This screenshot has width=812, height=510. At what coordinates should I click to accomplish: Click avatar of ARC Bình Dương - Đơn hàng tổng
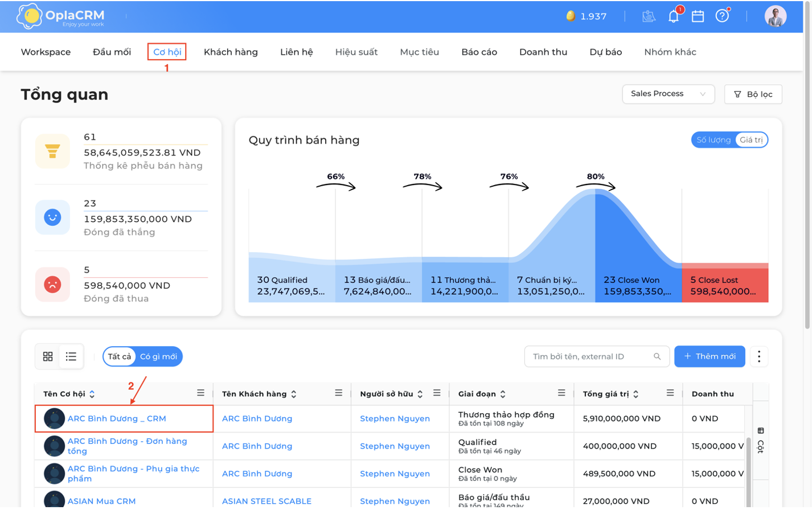click(x=54, y=446)
